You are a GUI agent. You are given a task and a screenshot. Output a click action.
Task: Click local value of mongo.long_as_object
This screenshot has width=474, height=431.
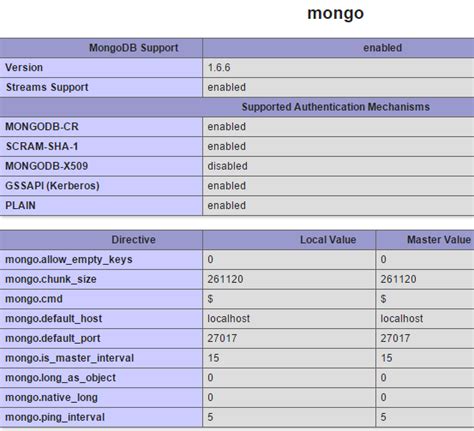pyautogui.click(x=210, y=377)
